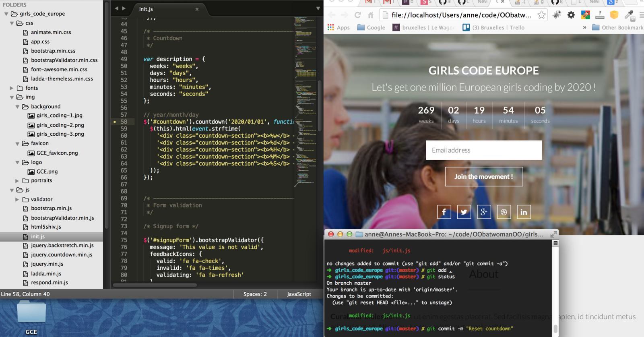The image size is (644, 337).
Task: Expand the validator folder
Action: (17, 200)
